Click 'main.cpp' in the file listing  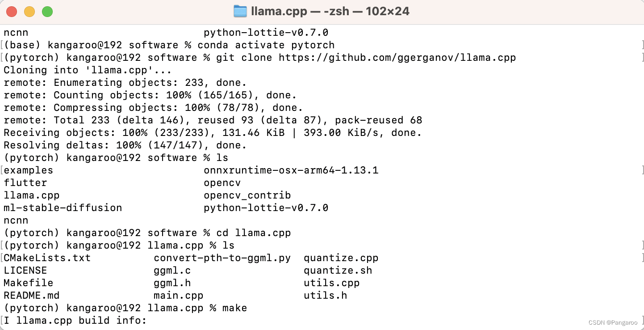(x=179, y=296)
